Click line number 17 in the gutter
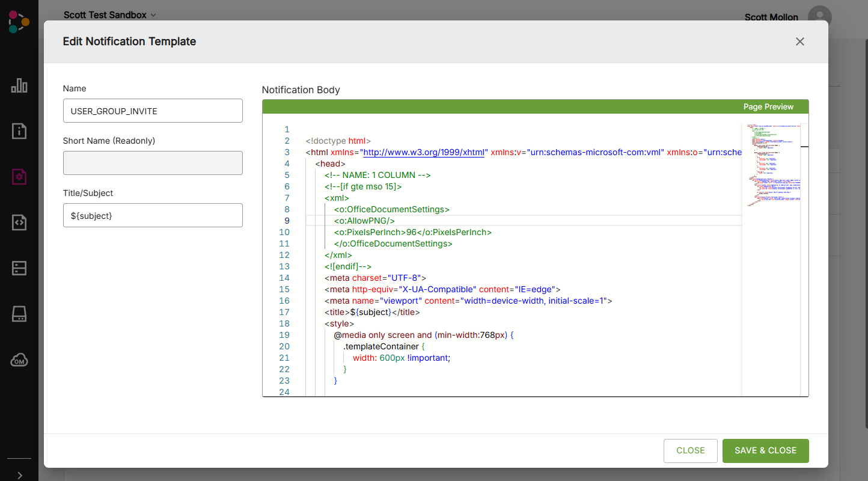Screen dimensions: 868x481 click(x=284, y=312)
